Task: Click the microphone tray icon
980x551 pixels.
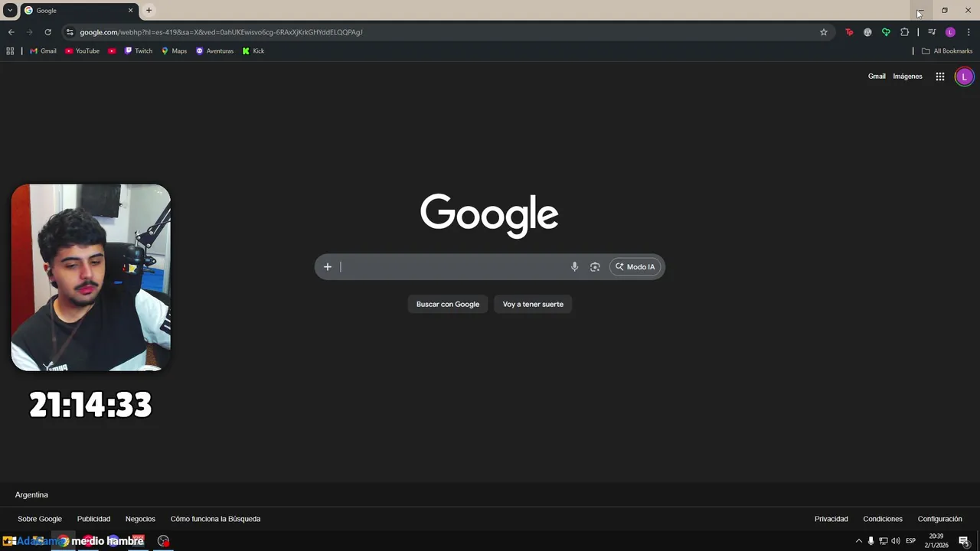Action: tap(871, 541)
